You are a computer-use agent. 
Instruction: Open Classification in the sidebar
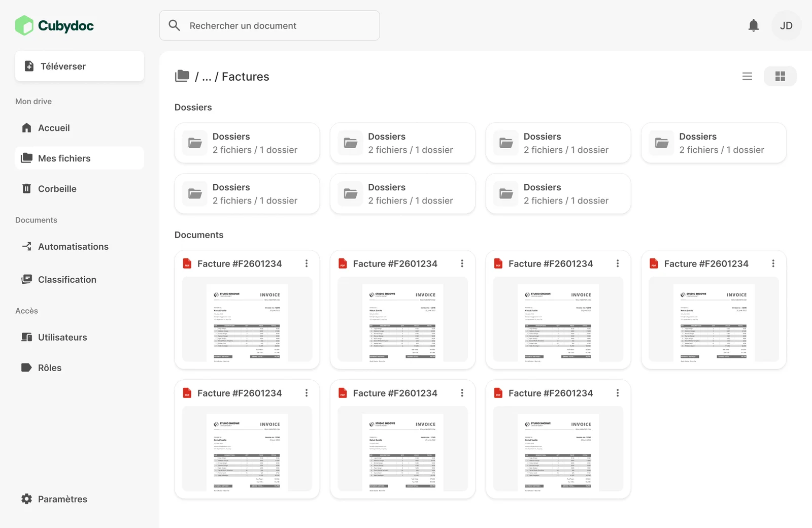(x=80, y=280)
